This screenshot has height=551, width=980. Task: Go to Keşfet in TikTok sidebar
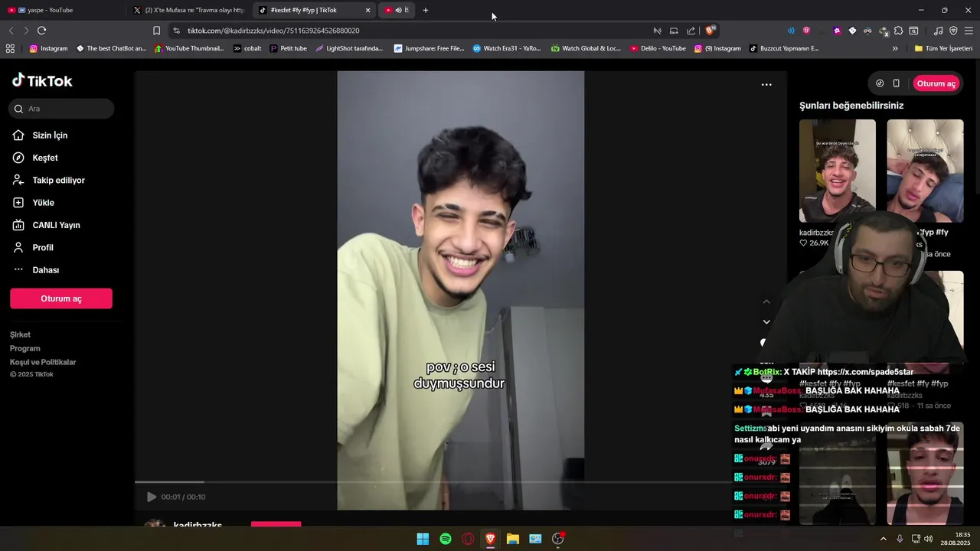[45, 158]
